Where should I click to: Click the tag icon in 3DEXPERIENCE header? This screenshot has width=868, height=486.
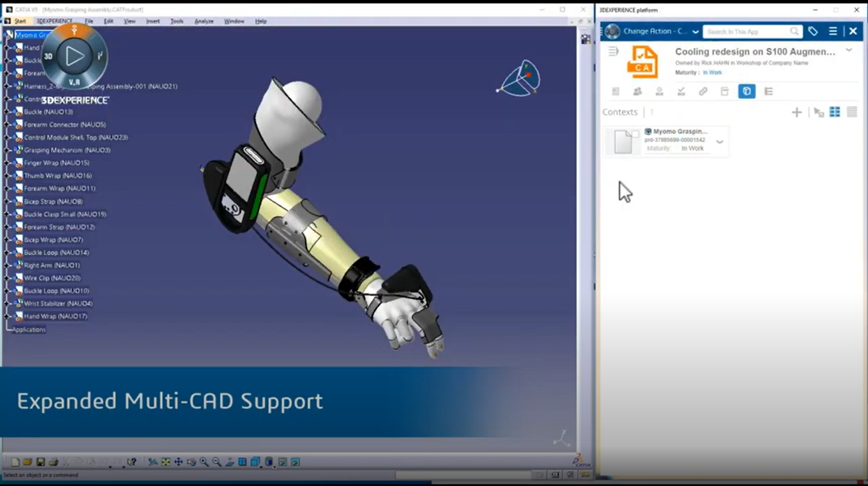coord(813,32)
